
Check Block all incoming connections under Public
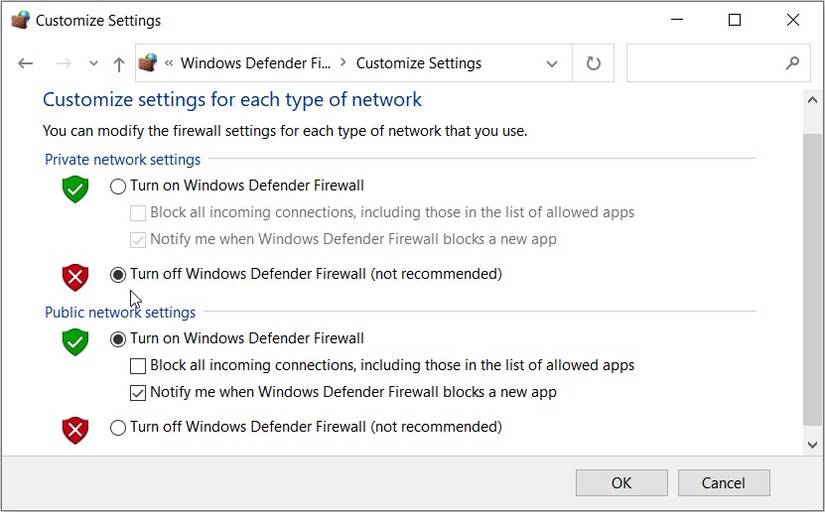138,366
